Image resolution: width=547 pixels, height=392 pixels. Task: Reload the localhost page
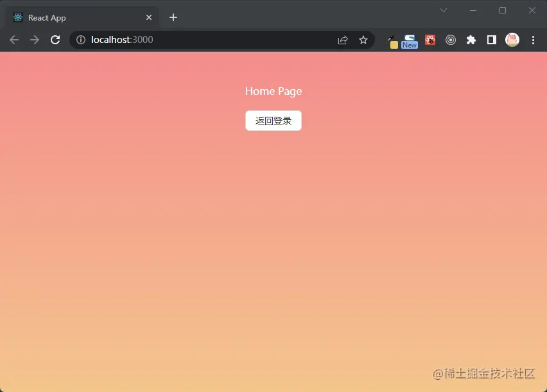pyautogui.click(x=55, y=39)
